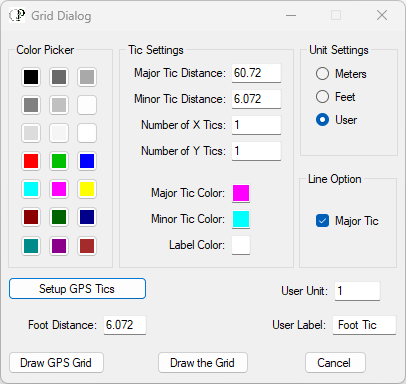Screen dimensions: 406x384
Task: Click into the User Label text field
Action: (x=364, y=325)
